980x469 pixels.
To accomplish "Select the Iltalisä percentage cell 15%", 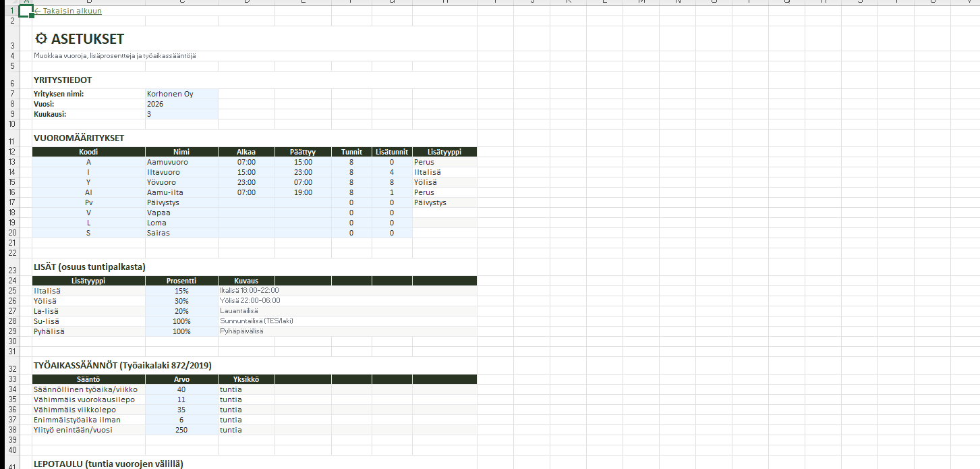I will point(181,291).
